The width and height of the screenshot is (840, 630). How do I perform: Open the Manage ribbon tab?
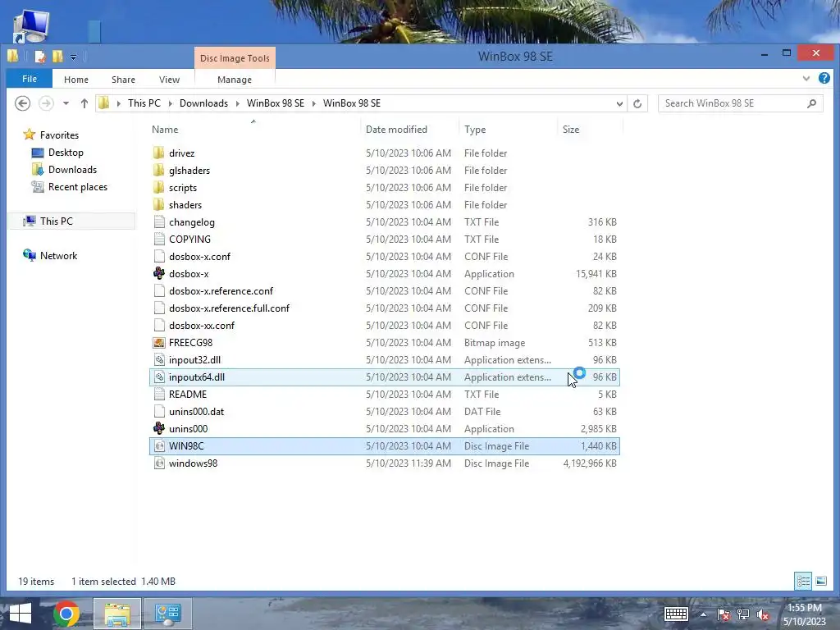coord(235,80)
